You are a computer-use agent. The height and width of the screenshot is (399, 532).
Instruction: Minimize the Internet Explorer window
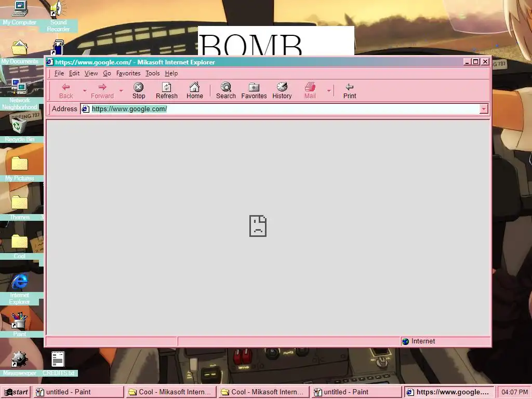click(x=467, y=62)
